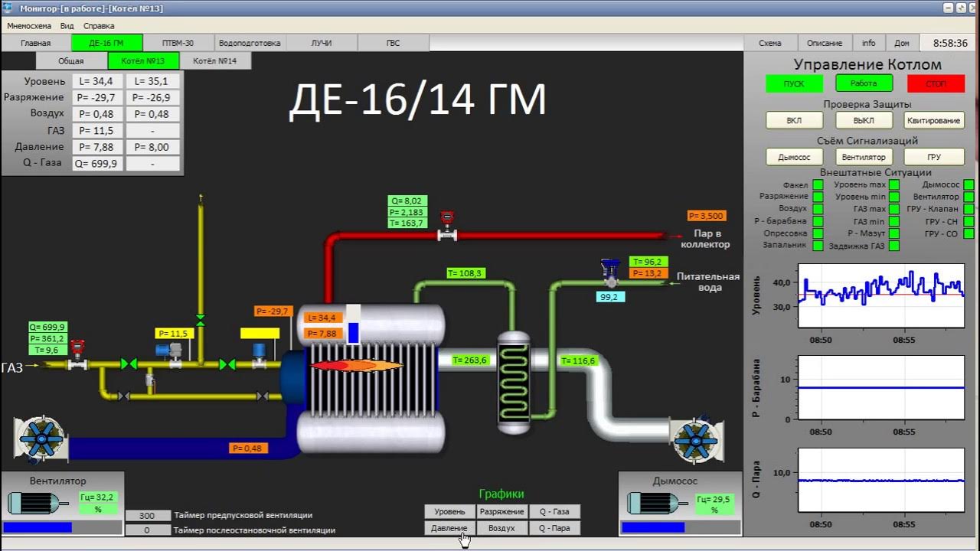Toggle the Дымосос alarm indicator in Внештатные Ситуации

click(969, 184)
